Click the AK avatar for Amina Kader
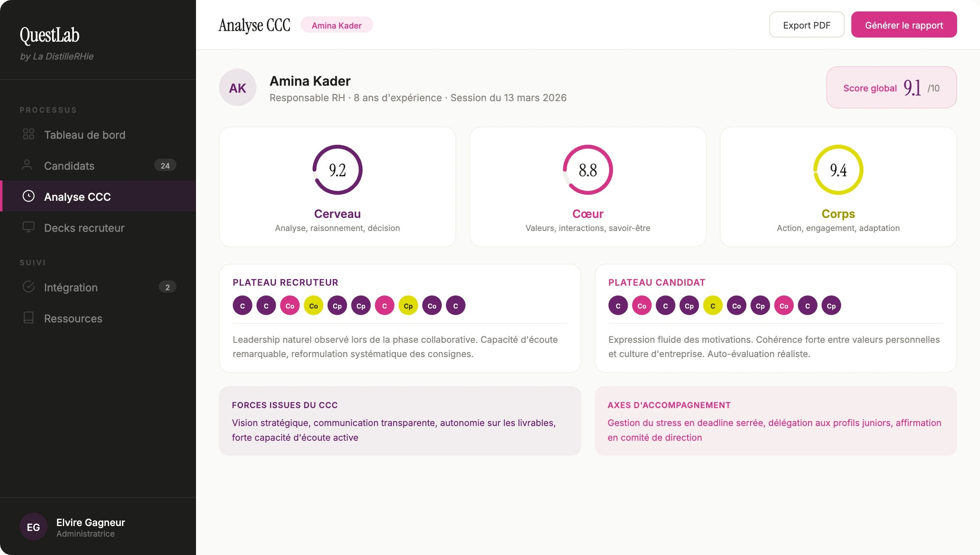 tap(237, 87)
